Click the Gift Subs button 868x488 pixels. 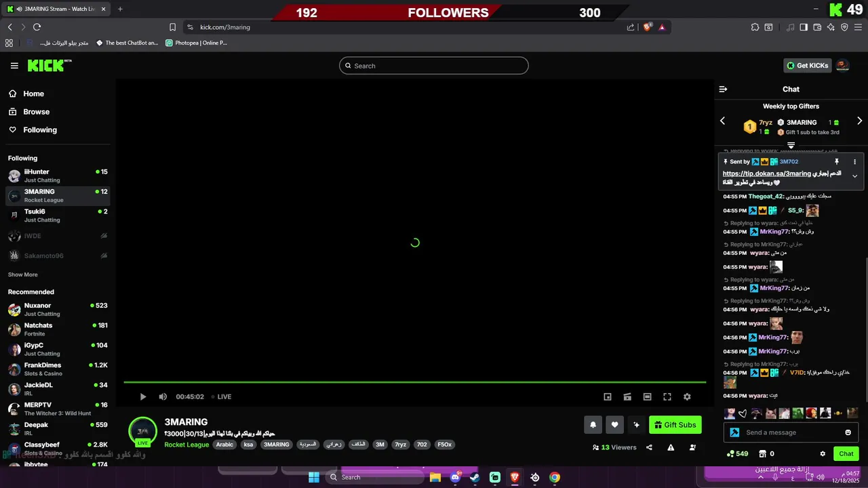(x=675, y=425)
